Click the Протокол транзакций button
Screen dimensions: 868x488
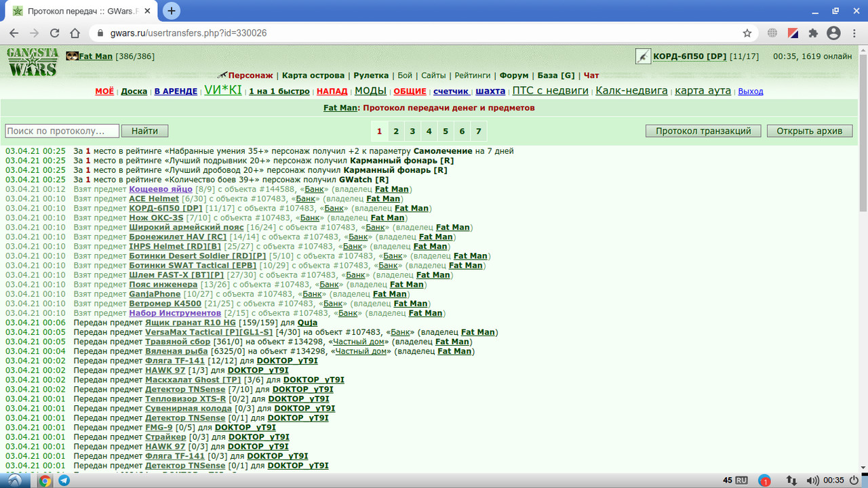click(x=703, y=131)
